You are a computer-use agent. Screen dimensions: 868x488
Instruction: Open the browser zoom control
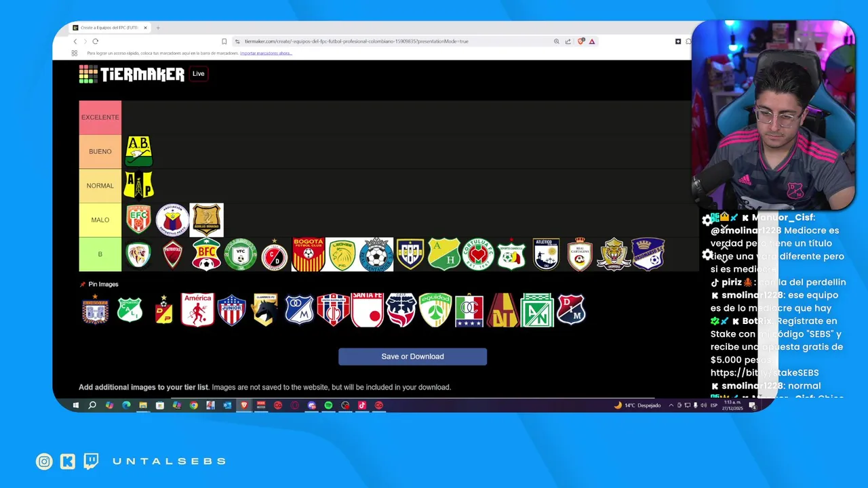point(557,41)
